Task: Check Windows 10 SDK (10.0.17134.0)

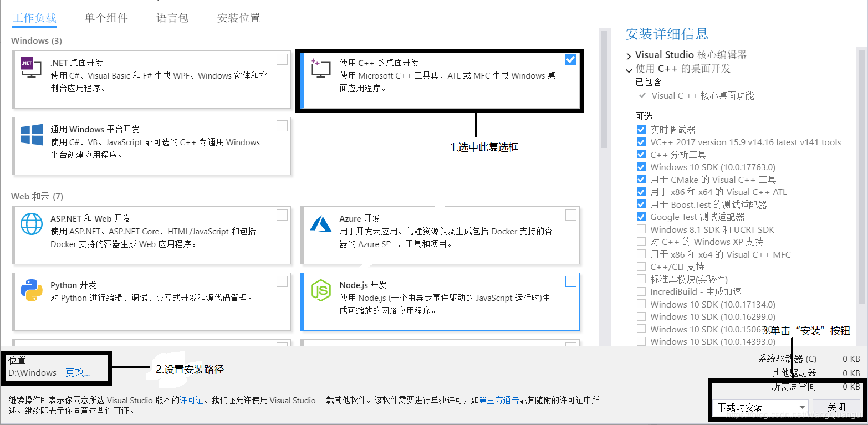Action: pyautogui.click(x=641, y=304)
